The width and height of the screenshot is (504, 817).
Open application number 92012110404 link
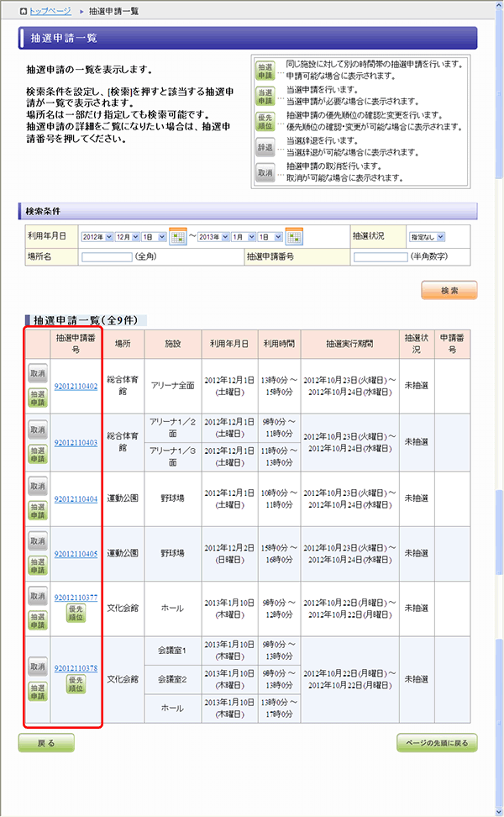(x=76, y=498)
